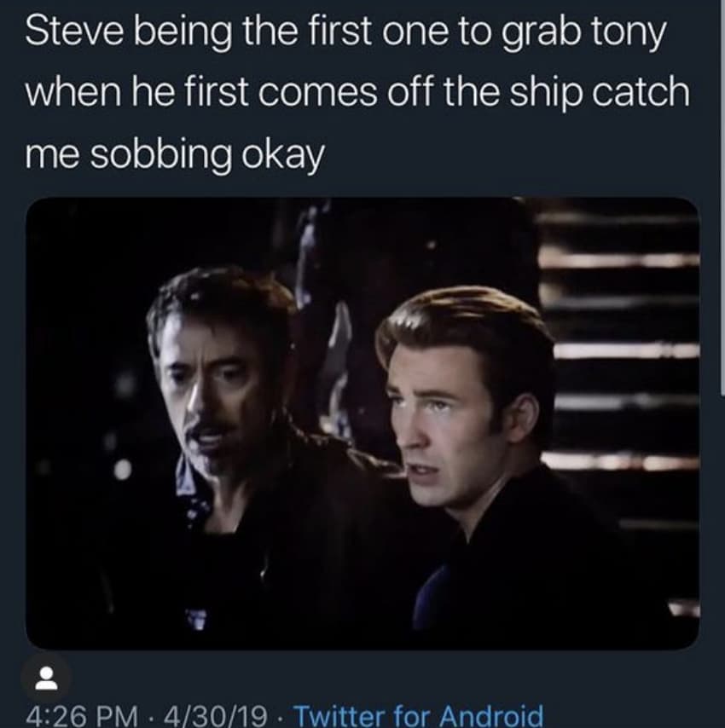Click the word "sobbing" in the tweet
Screen dimensions: 725x728
pos(154,154)
